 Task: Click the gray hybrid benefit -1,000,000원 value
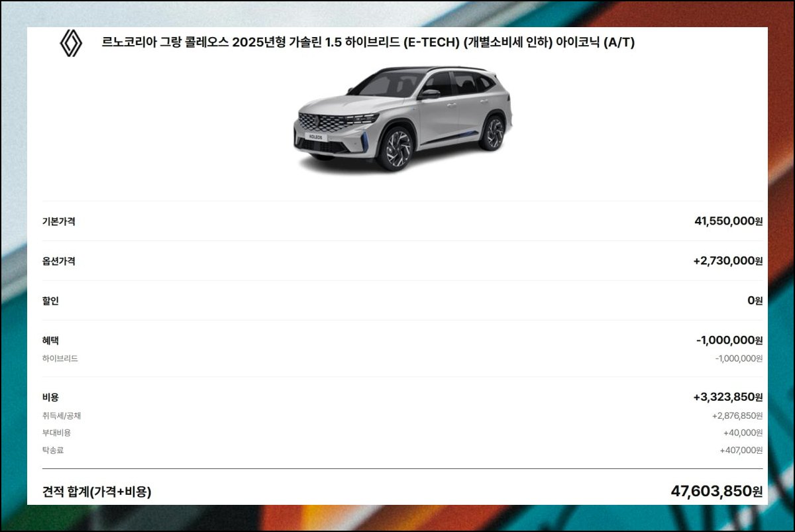[x=739, y=358]
